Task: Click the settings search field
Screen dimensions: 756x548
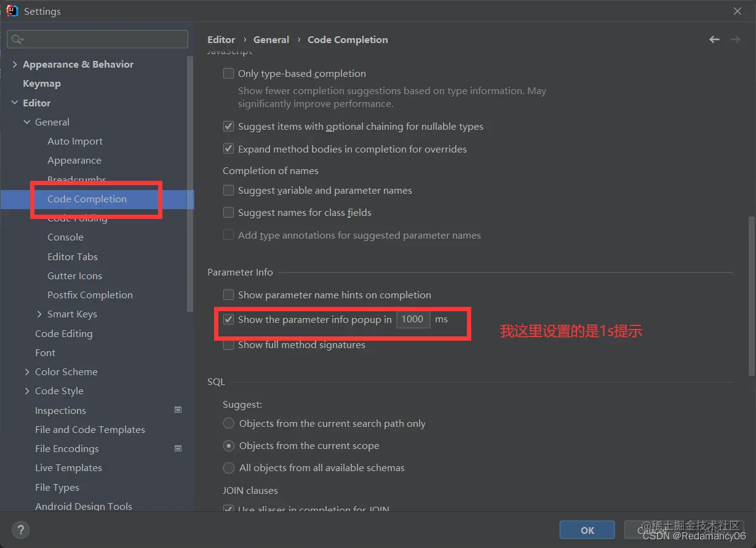Action: click(x=97, y=39)
